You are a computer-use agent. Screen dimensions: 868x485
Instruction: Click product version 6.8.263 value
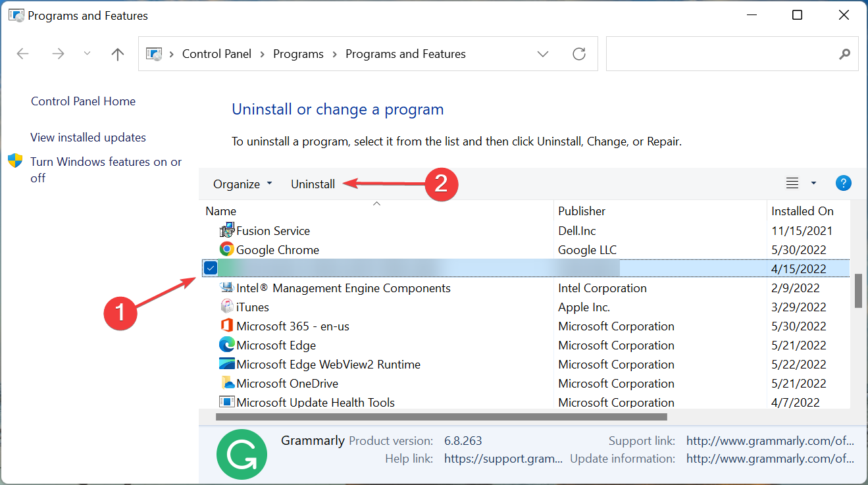pyautogui.click(x=463, y=441)
